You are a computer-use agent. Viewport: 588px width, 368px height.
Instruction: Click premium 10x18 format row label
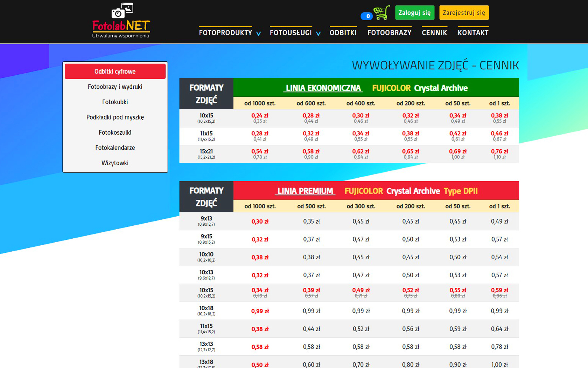tap(206, 311)
